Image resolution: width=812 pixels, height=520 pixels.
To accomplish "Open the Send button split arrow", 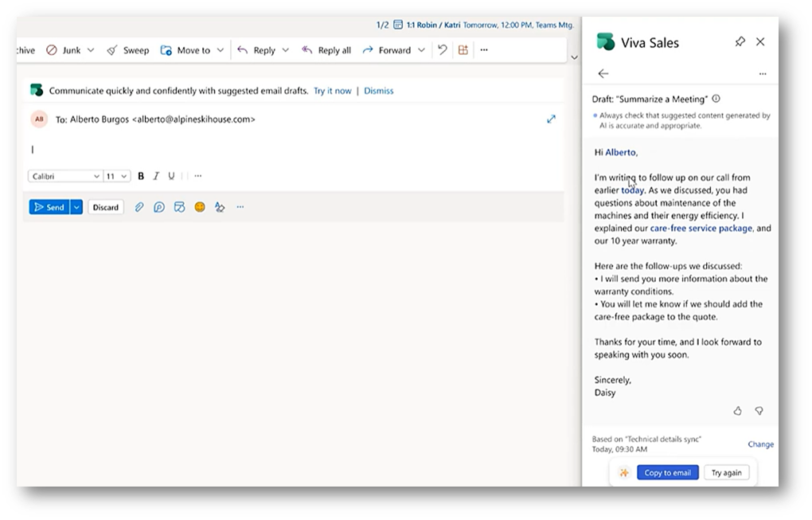I will [x=76, y=206].
